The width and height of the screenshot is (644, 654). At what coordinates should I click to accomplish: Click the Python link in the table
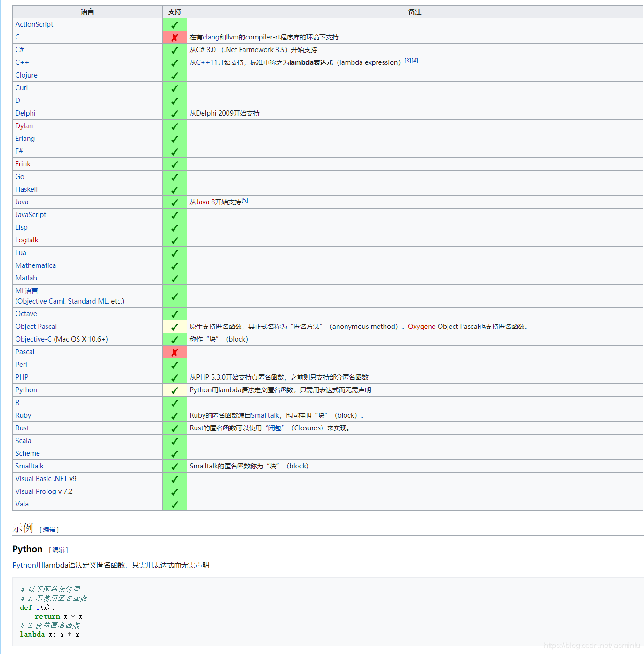[x=26, y=390]
